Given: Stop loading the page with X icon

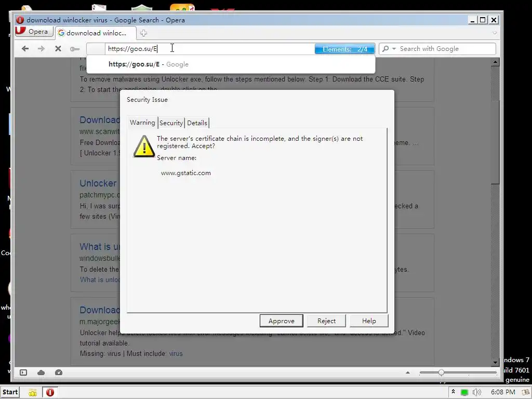Looking at the screenshot, I should (x=58, y=48).
